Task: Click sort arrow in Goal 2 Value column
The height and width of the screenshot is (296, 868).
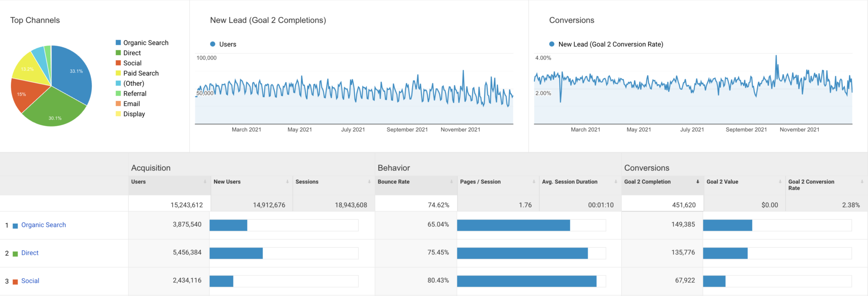Action: click(x=780, y=182)
